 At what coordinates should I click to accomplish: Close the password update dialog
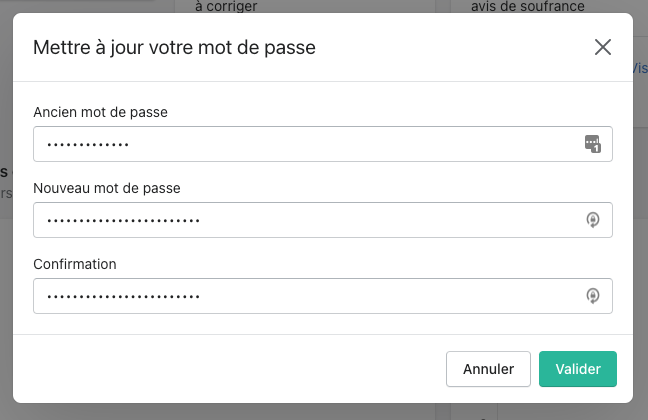[x=602, y=47]
